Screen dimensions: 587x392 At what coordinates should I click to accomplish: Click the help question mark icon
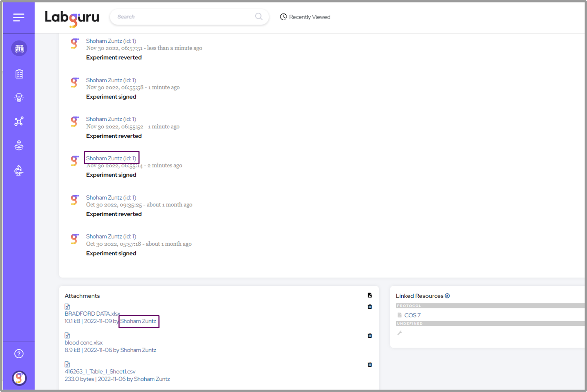tap(19, 354)
